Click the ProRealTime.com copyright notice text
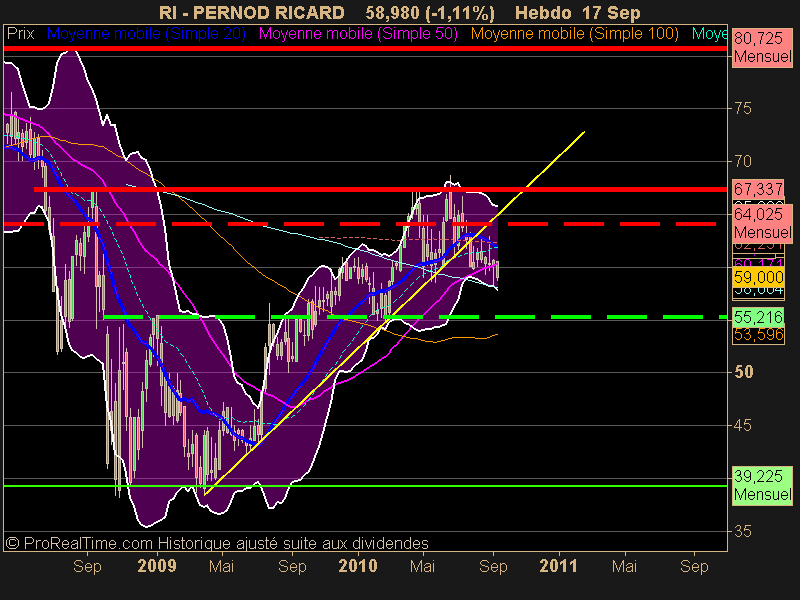Viewport: 800px width, 600px height. coord(217,543)
